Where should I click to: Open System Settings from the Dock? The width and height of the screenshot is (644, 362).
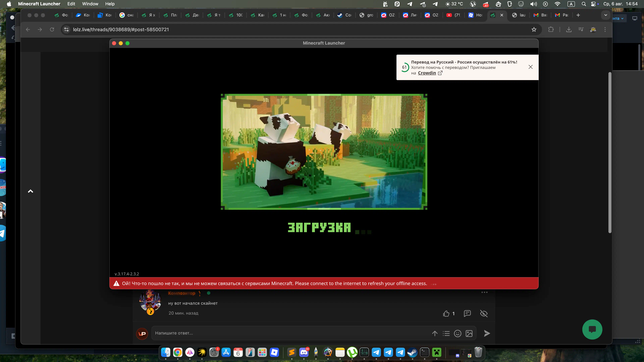(x=214, y=352)
